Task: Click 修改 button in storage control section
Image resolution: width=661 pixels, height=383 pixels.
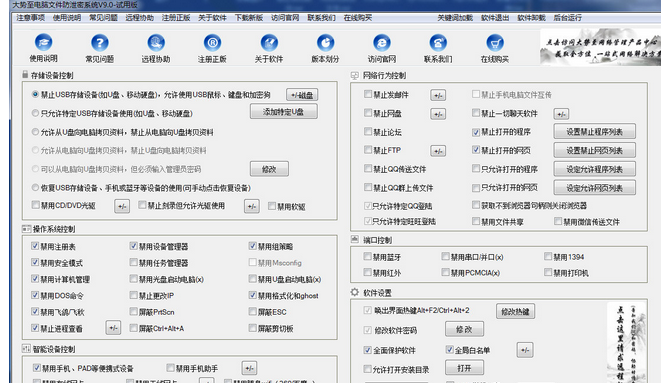Action: [269, 169]
